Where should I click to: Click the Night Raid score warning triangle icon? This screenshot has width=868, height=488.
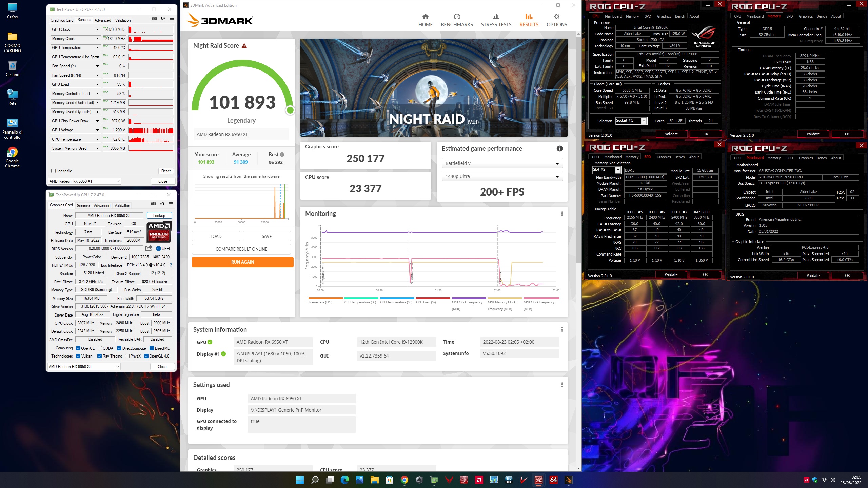pyautogui.click(x=244, y=46)
